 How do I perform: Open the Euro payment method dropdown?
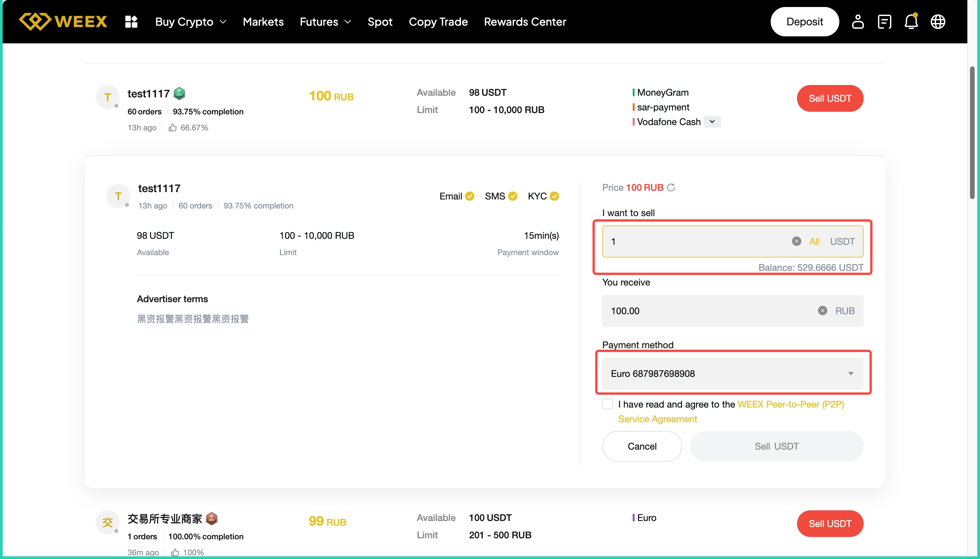click(x=733, y=374)
